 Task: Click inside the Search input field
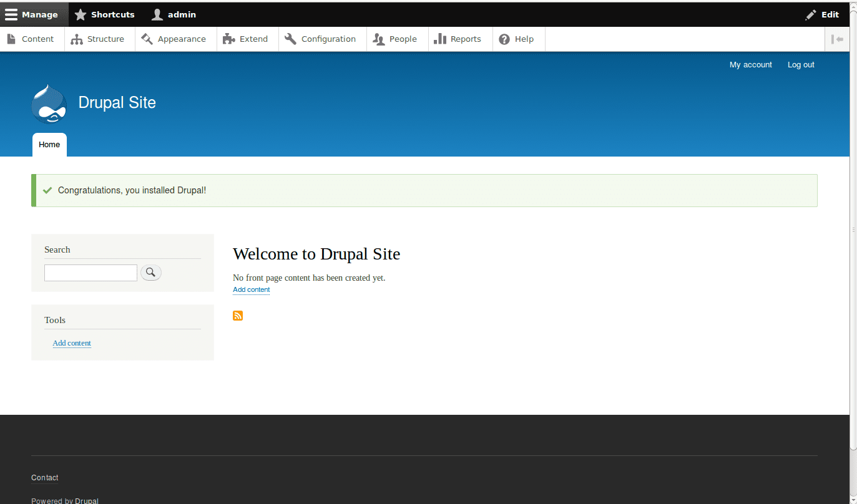point(90,273)
